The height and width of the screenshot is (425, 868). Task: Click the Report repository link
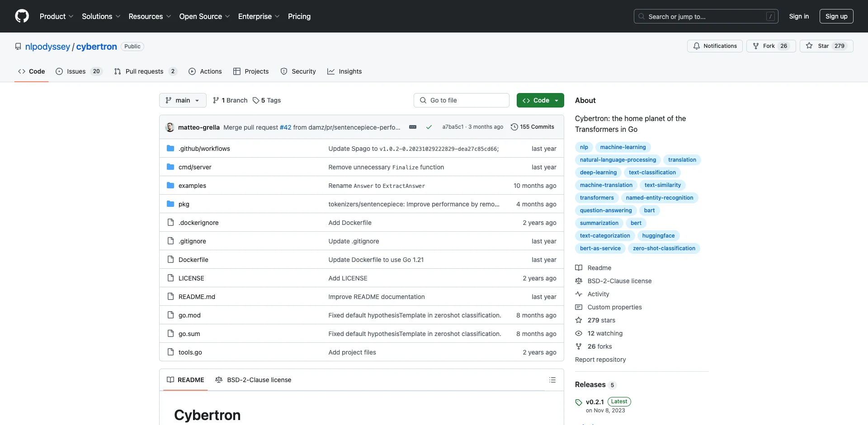tap(600, 360)
